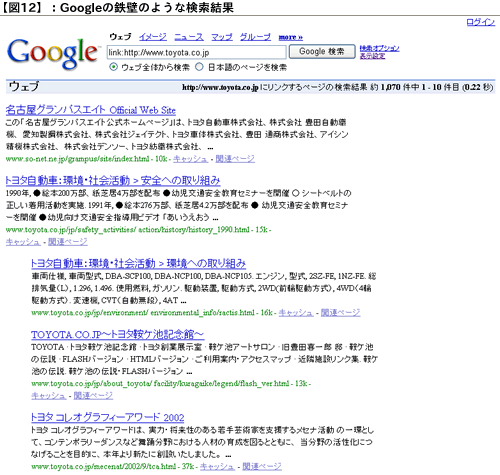
Task: Select 日本語のページを検索 radio button
Action: [x=199, y=67]
